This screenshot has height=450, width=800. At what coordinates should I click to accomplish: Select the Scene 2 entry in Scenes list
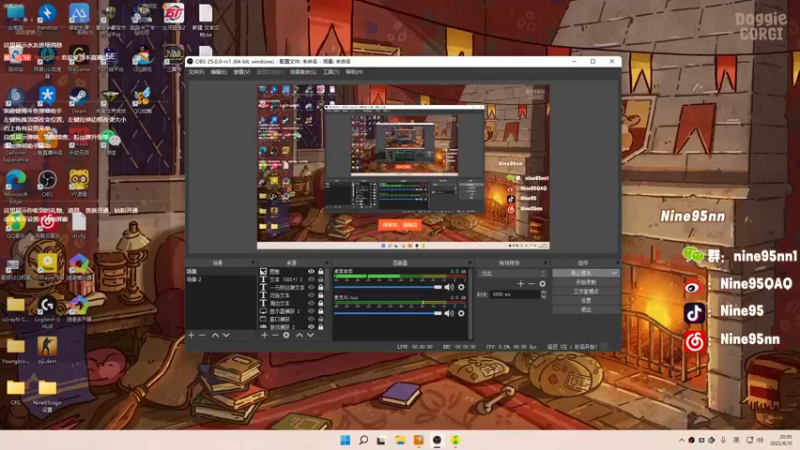click(x=220, y=280)
